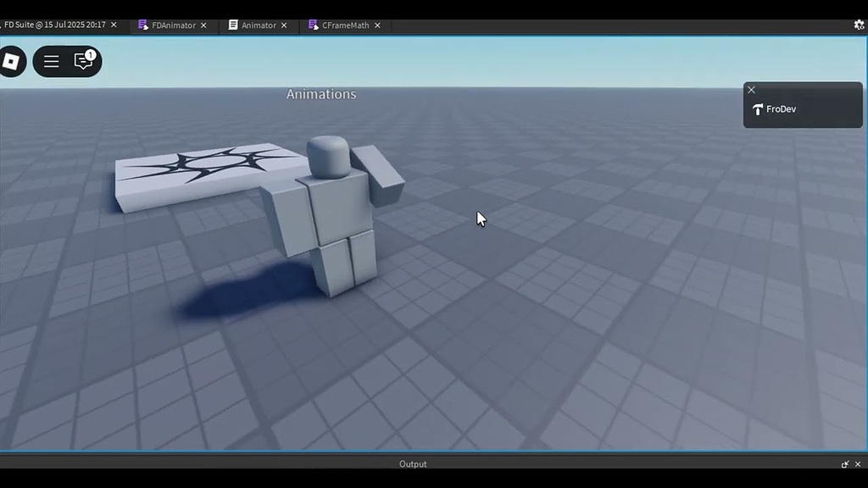Click the Output panel label
The image size is (868, 488).
click(x=413, y=463)
